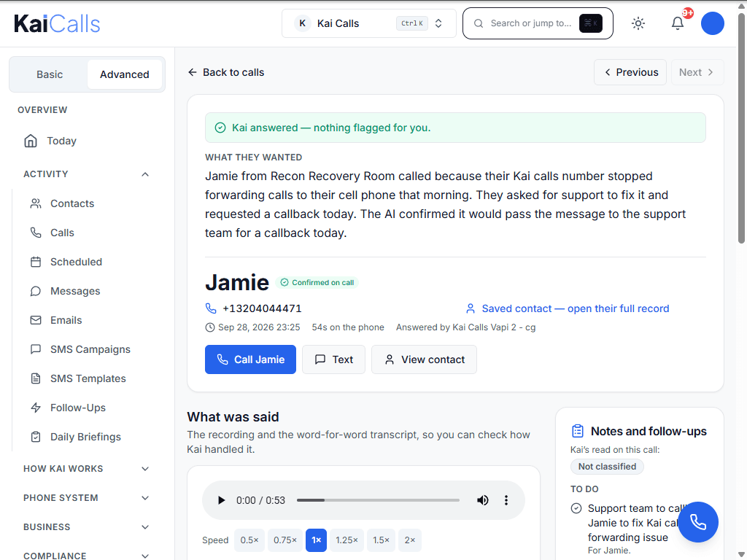Open saved contact full record link
The width and height of the screenshot is (747, 560).
point(568,308)
